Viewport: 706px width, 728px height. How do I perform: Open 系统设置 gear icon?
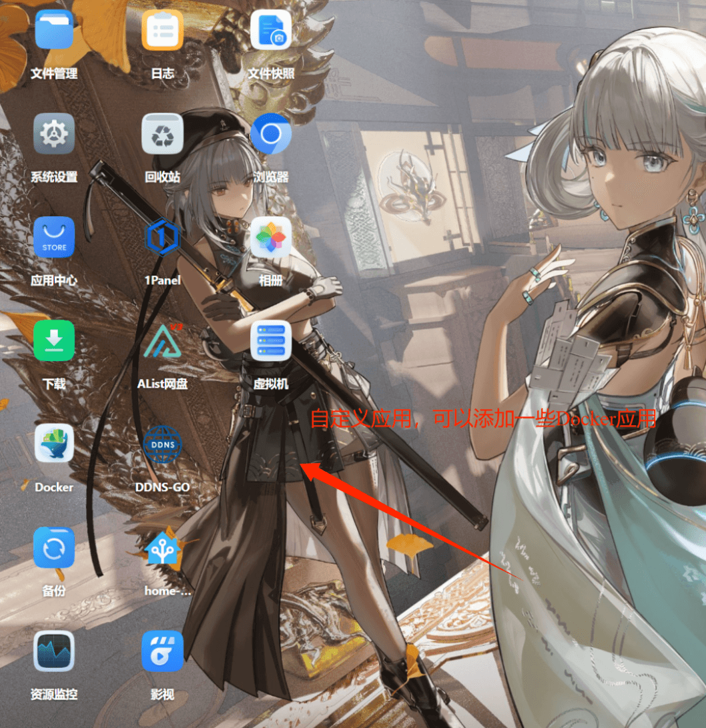pos(54,133)
